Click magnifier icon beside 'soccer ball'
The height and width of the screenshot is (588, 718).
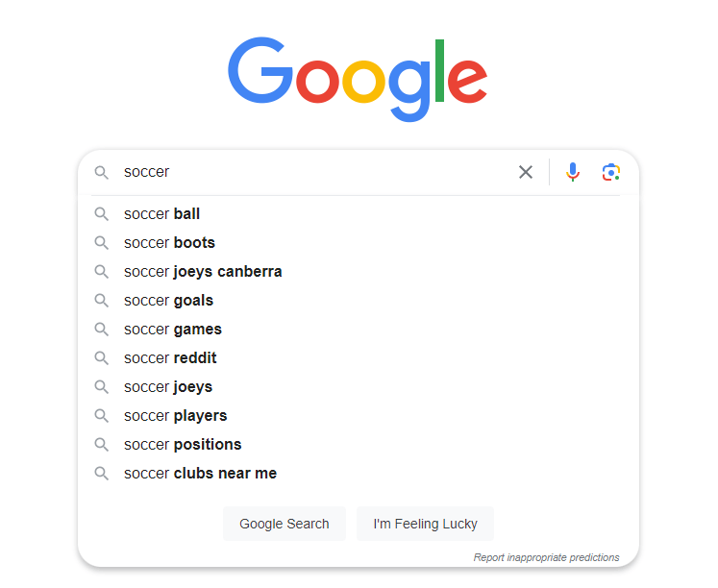[101, 214]
